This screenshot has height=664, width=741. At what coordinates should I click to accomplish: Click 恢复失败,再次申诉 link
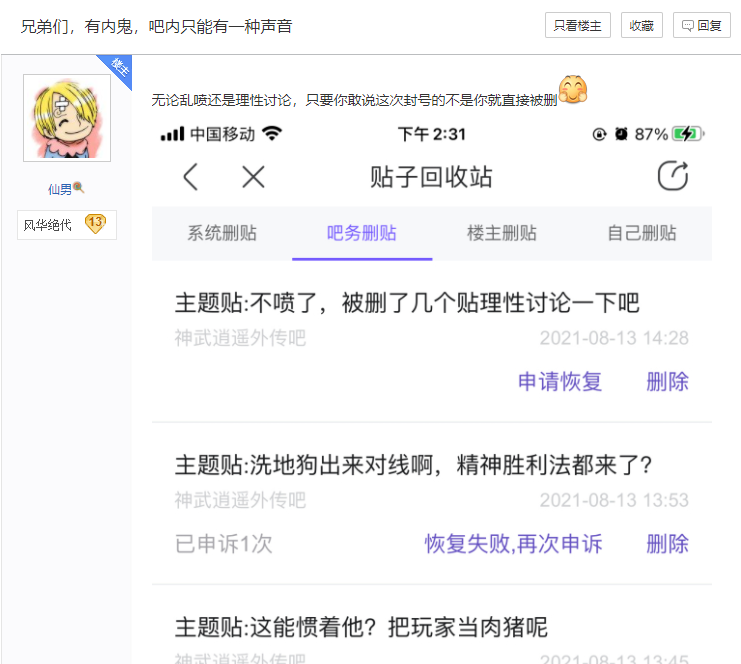(x=513, y=544)
